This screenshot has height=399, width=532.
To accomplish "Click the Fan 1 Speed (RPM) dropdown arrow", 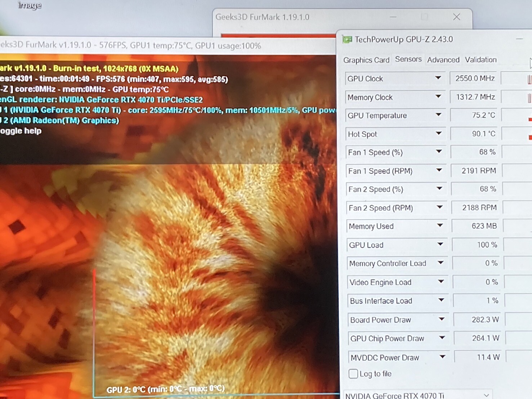I will pyautogui.click(x=439, y=170).
